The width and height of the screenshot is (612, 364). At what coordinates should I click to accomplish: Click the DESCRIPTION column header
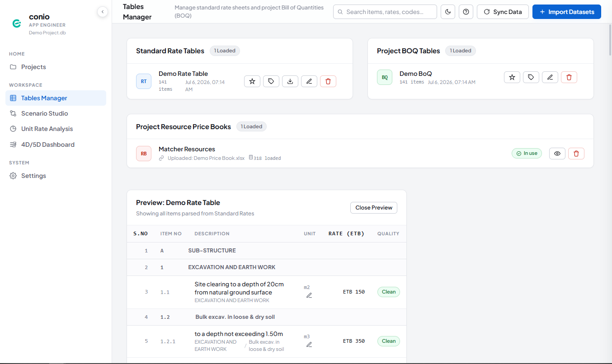212,233
